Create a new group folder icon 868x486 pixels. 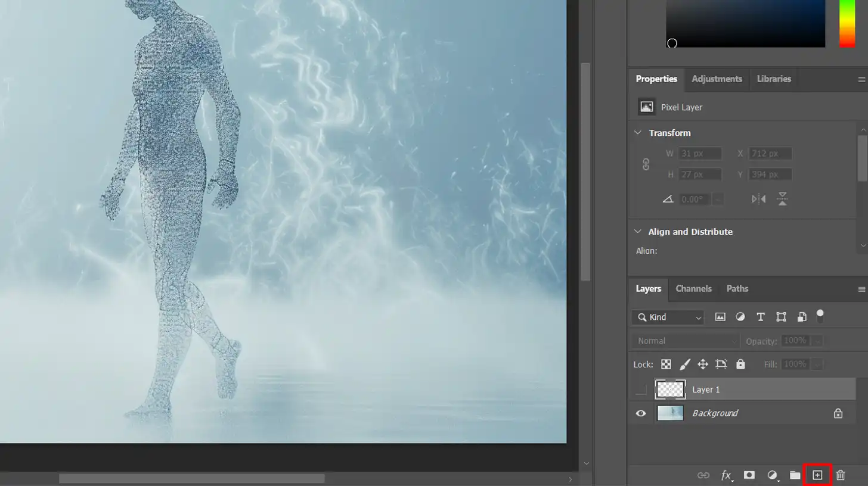tap(795, 475)
